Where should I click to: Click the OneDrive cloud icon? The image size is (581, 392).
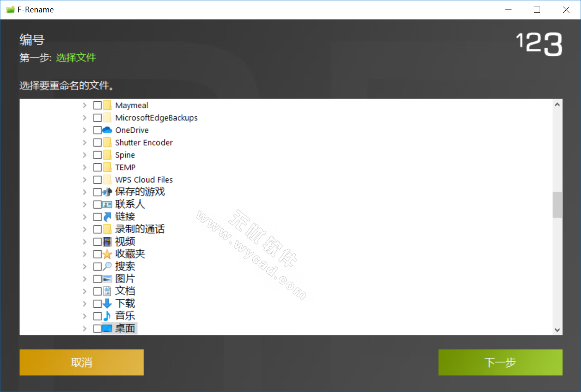tap(107, 130)
